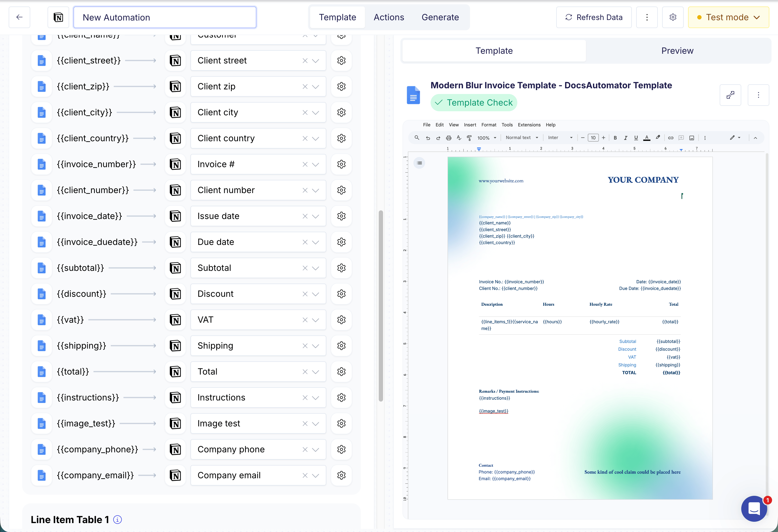Expand the Shipping field dropdown

[316, 346]
